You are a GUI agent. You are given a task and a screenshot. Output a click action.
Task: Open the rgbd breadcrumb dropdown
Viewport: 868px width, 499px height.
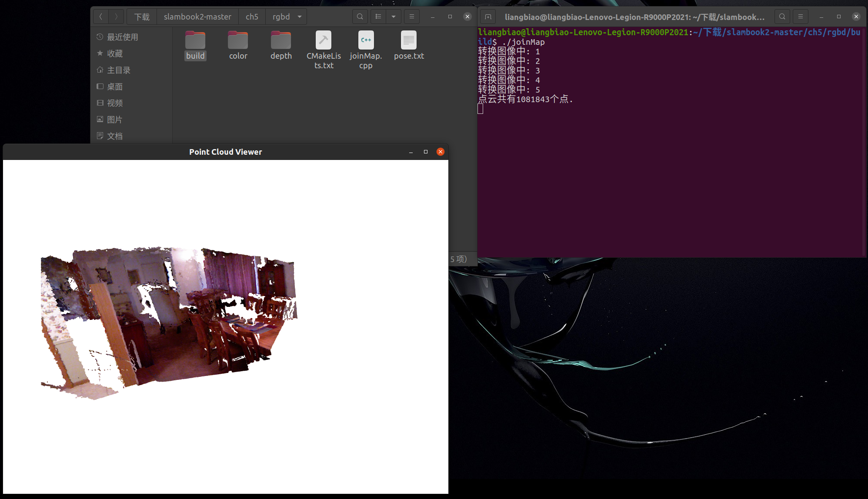coord(299,16)
